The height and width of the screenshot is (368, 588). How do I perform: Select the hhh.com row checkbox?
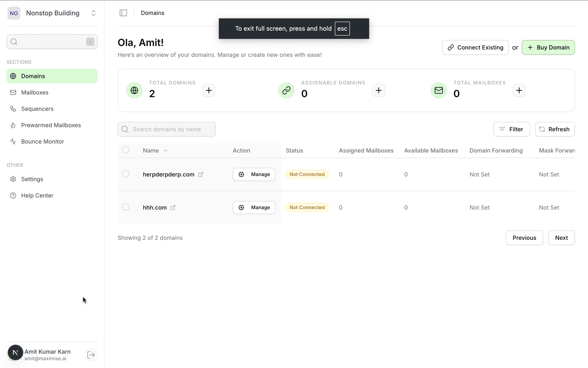(x=126, y=207)
